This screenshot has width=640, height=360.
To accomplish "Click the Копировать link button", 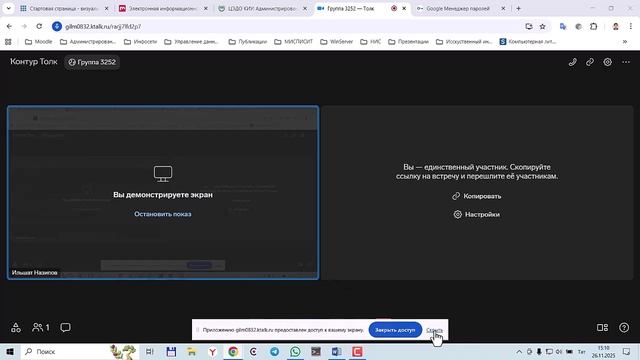I will click(477, 196).
